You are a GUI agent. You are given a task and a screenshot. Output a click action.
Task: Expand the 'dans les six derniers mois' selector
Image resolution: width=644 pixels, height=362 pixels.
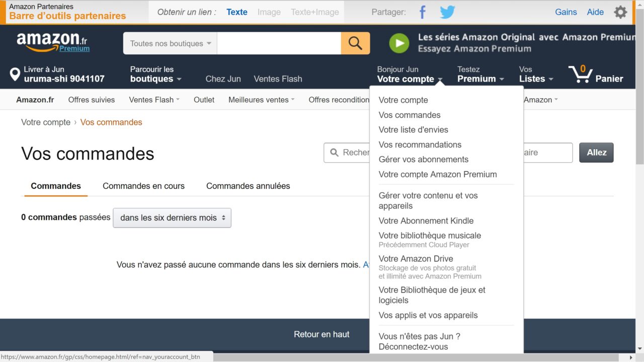coord(172,218)
